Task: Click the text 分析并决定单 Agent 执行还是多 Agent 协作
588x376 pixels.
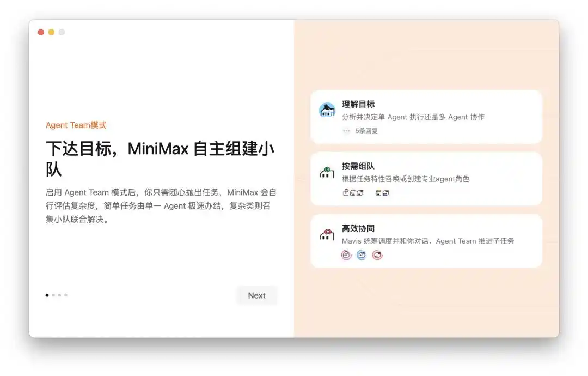Action: (x=413, y=117)
